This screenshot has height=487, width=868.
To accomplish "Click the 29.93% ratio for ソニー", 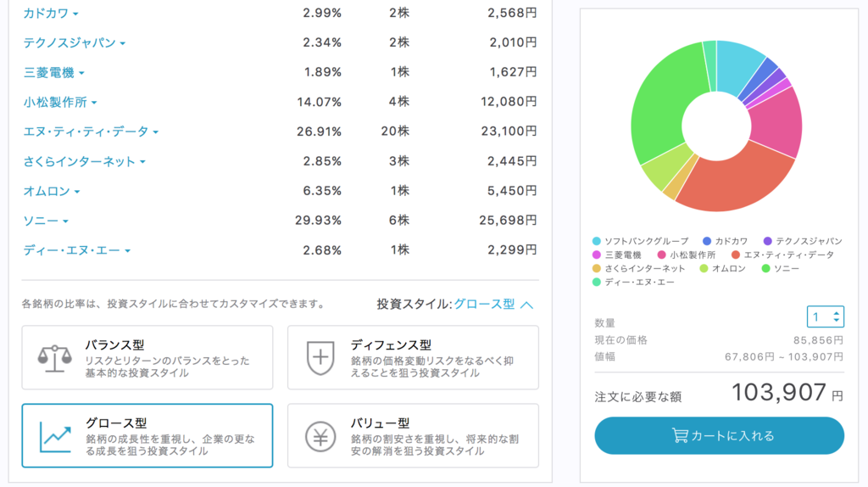I will (x=318, y=221).
